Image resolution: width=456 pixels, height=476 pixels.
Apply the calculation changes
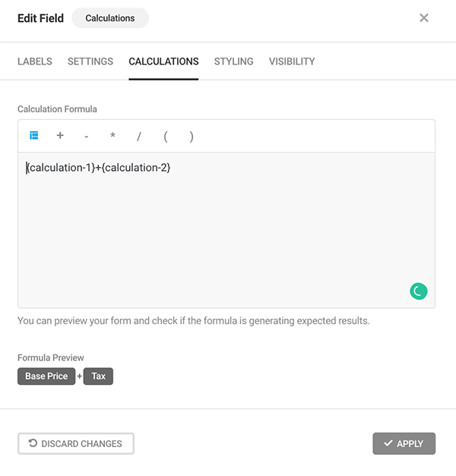pos(404,443)
